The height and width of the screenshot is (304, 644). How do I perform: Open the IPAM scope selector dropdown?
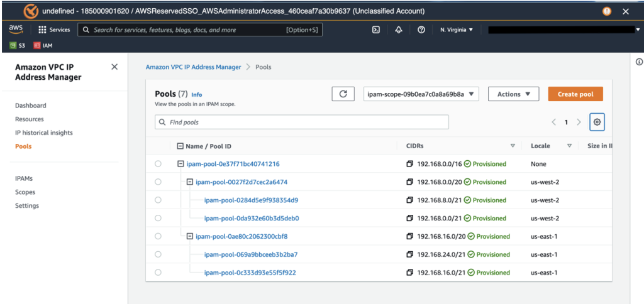click(421, 94)
